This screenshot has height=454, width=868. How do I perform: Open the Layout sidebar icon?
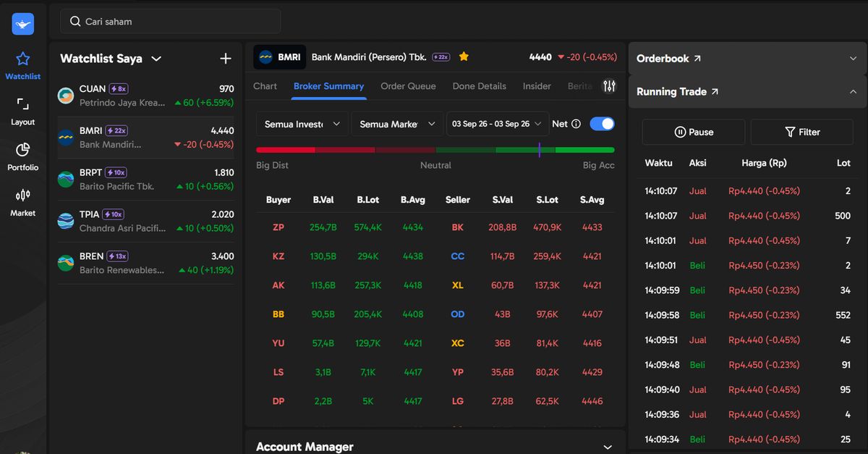pos(22,104)
